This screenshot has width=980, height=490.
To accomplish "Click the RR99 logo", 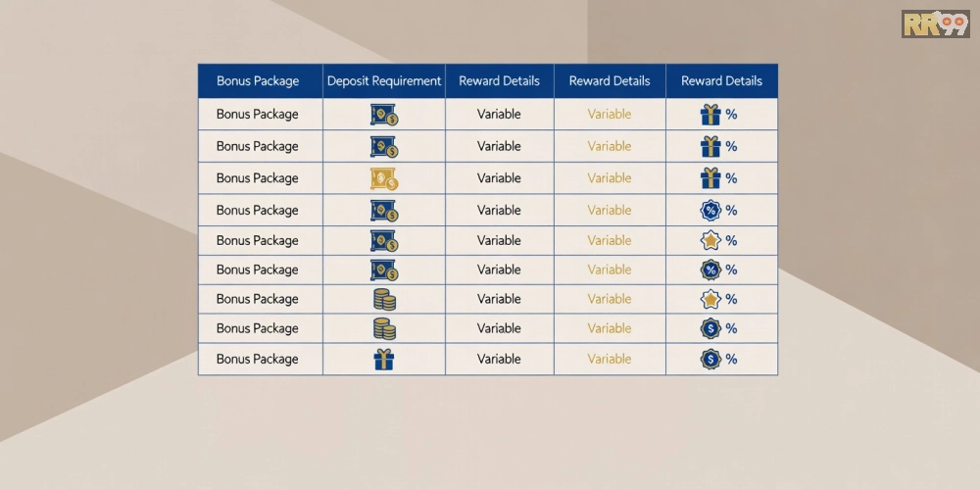I will 934,24.
